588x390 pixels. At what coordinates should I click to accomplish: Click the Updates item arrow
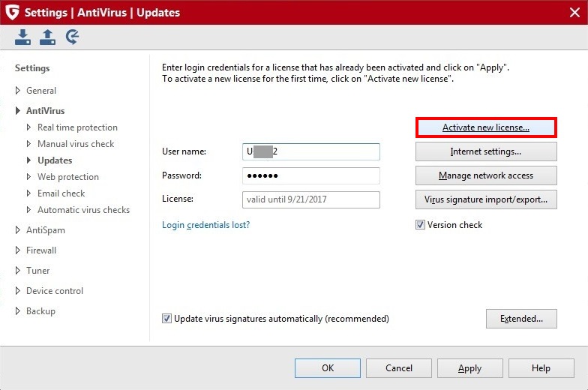click(x=28, y=160)
